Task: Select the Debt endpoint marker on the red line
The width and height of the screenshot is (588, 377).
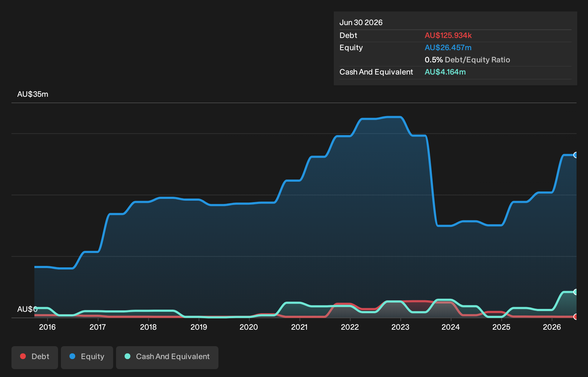Action: (x=576, y=317)
